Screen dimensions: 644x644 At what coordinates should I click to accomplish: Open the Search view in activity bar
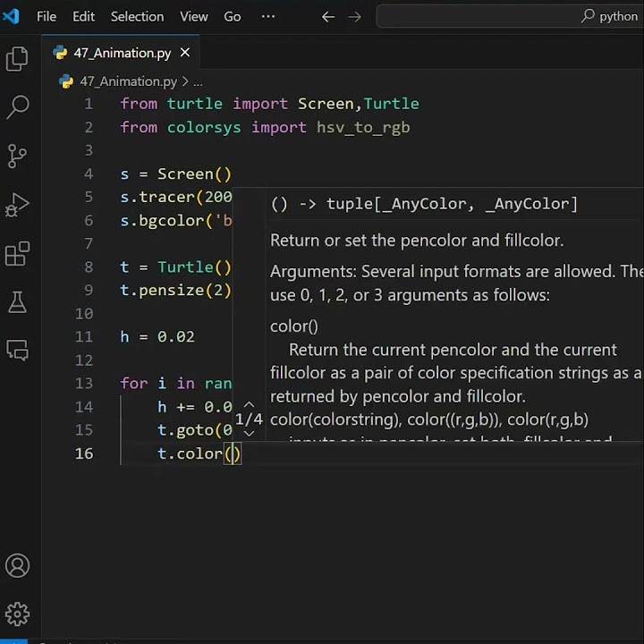point(17,106)
